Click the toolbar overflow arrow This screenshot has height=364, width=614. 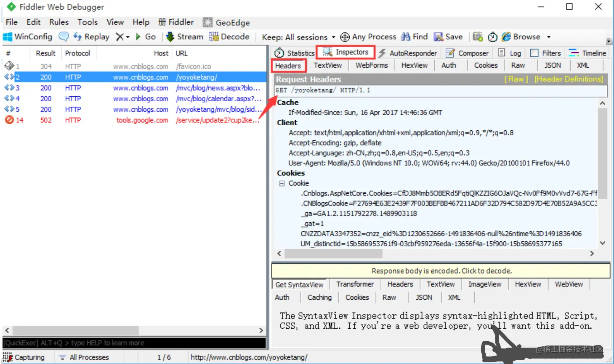[609, 41]
